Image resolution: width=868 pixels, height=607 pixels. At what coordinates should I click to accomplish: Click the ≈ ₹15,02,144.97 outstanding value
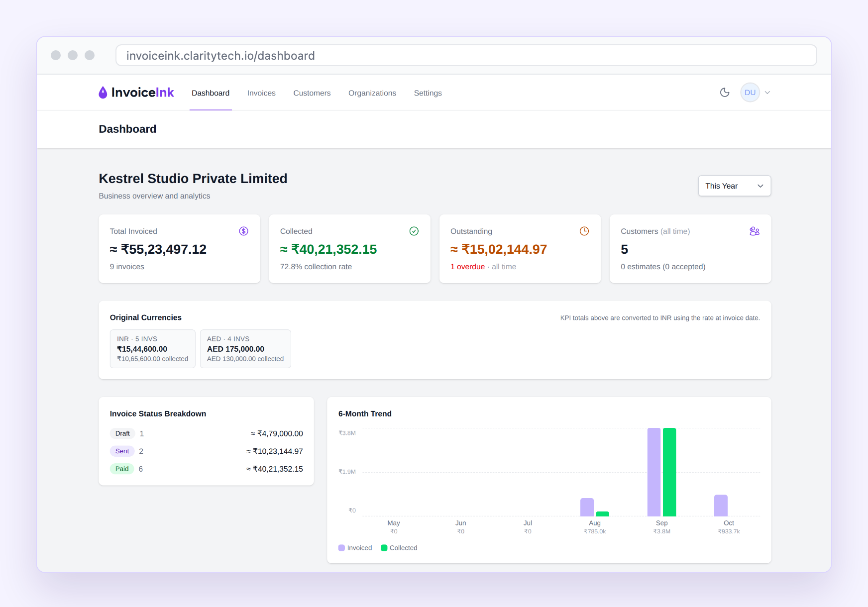coord(499,249)
